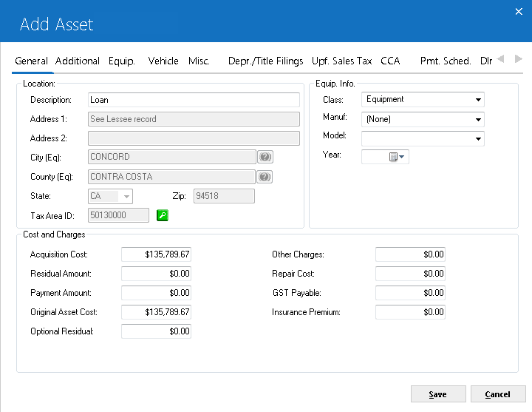Click the Location group label
This screenshot has height=412, width=532.
click(x=39, y=84)
